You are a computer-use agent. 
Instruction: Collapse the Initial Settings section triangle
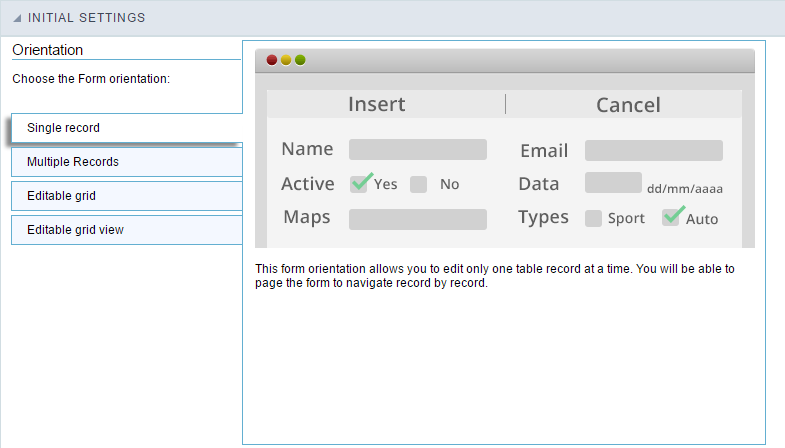[x=18, y=18]
